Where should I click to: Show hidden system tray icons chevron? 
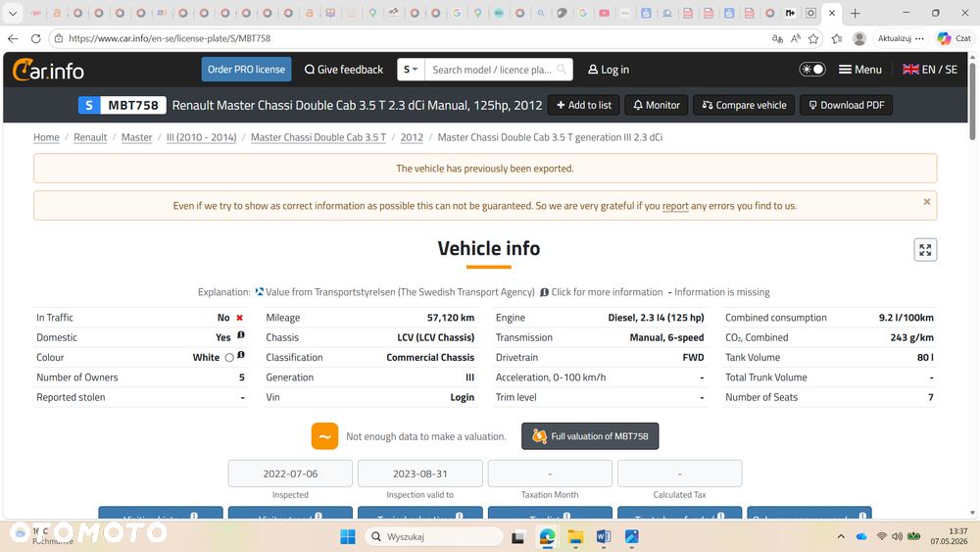coord(841,536)
